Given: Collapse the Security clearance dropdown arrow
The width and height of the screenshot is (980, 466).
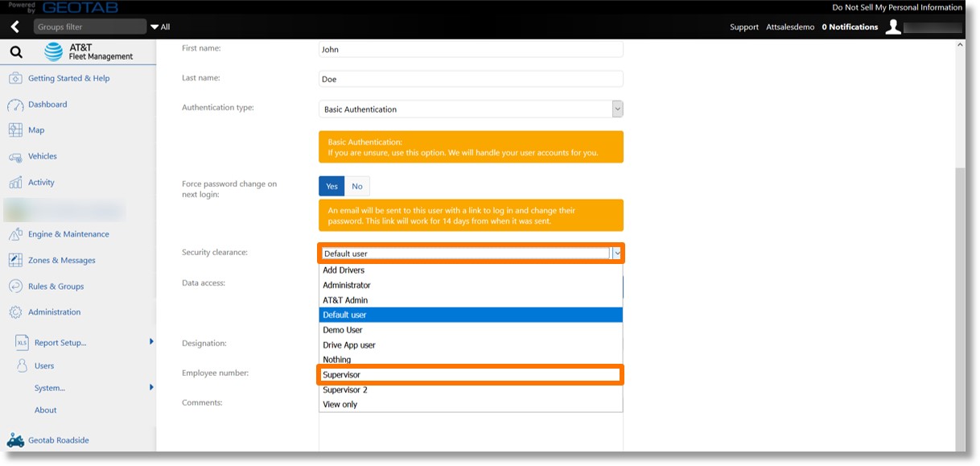Looking at the screenshot, I should [x=617, y=253].
